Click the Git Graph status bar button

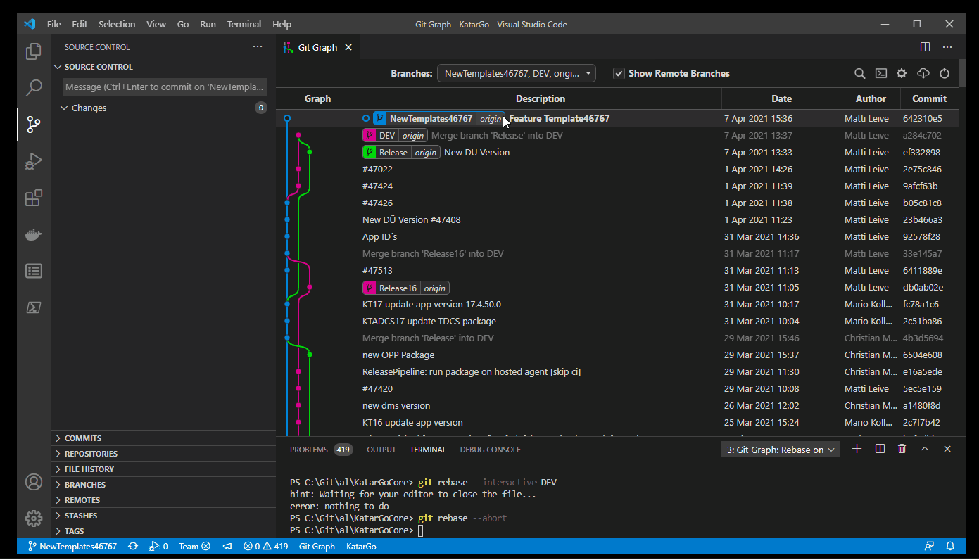[x=317, y=546]
